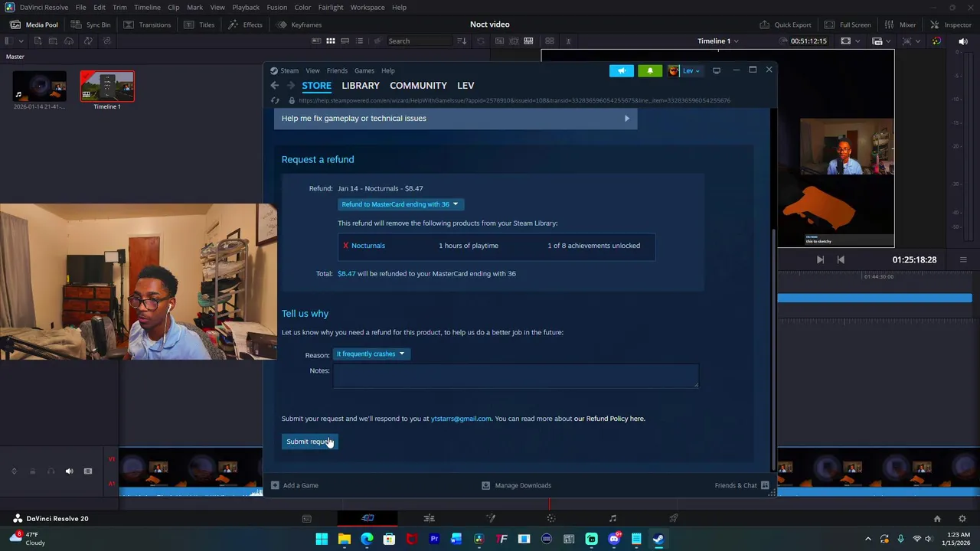Go back in Steam browser
The width and height of the screenshot is (980, 551).
coord(275,85)
